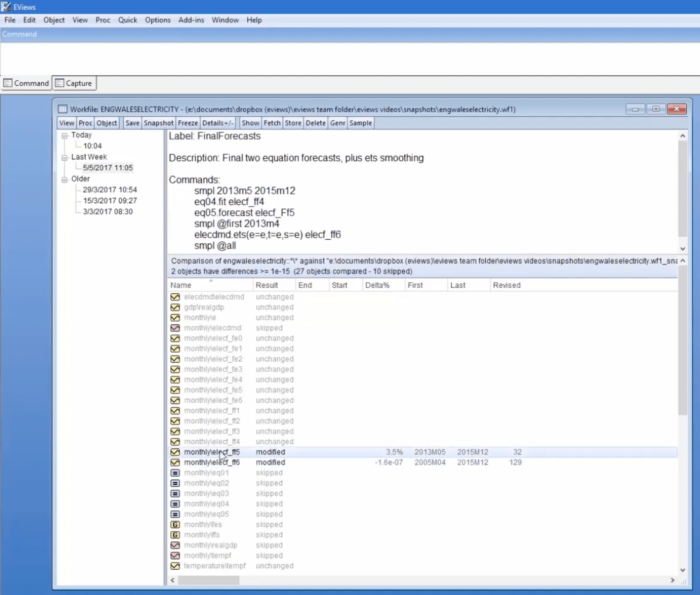Open the Object menu in menu bar
The height and width of the screenshot is (595, 700).
click(x=54, y=20)
